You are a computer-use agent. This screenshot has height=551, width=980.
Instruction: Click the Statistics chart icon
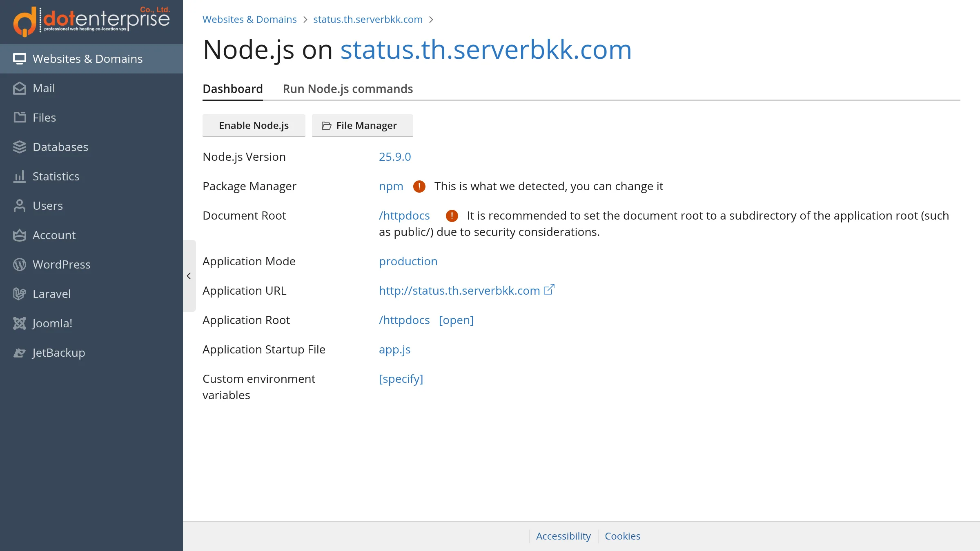point(20,176)
